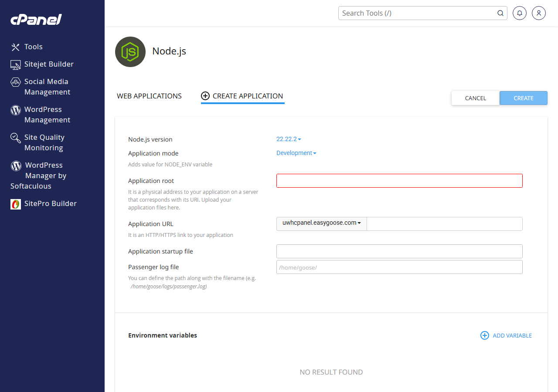
Task: Click the Site Quality Monitoring icon
Action: (x=16, y=138)
